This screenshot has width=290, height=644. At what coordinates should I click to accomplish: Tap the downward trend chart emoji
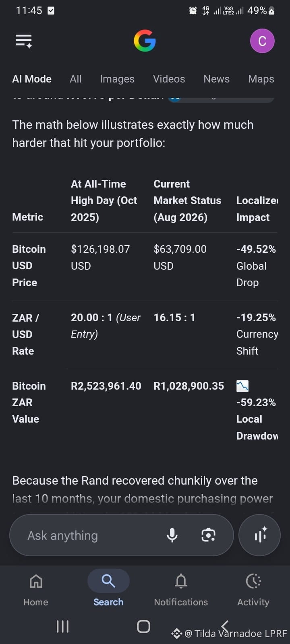242,386
